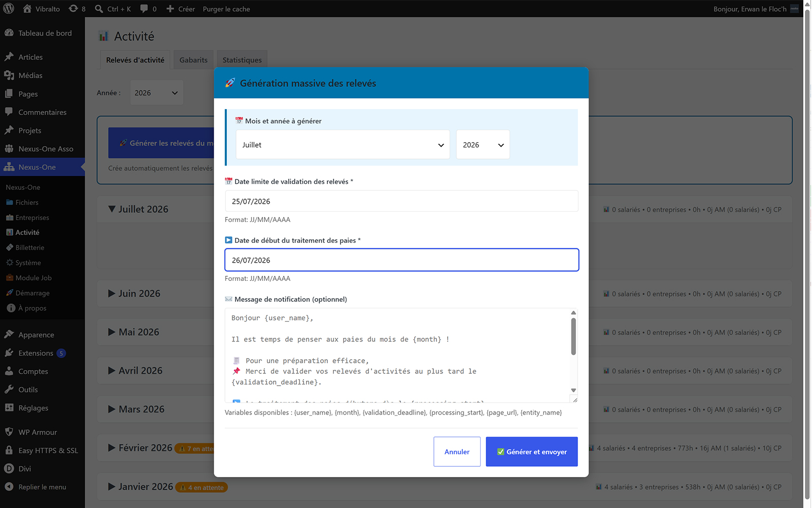812x508 pixels.
Task: Click the Réglages sliders icon
Action: pyautogui.click(x=9, y=408)
